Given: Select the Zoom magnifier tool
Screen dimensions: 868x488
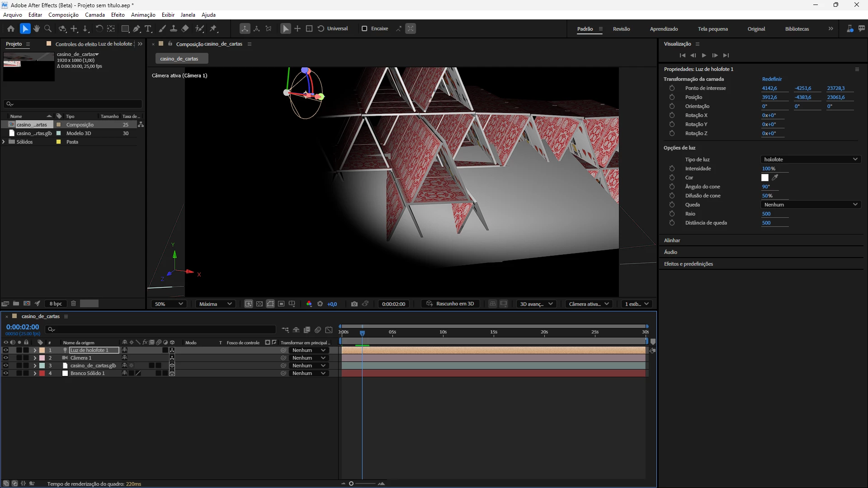Looking at the screenshot, I should click(48, 28).
